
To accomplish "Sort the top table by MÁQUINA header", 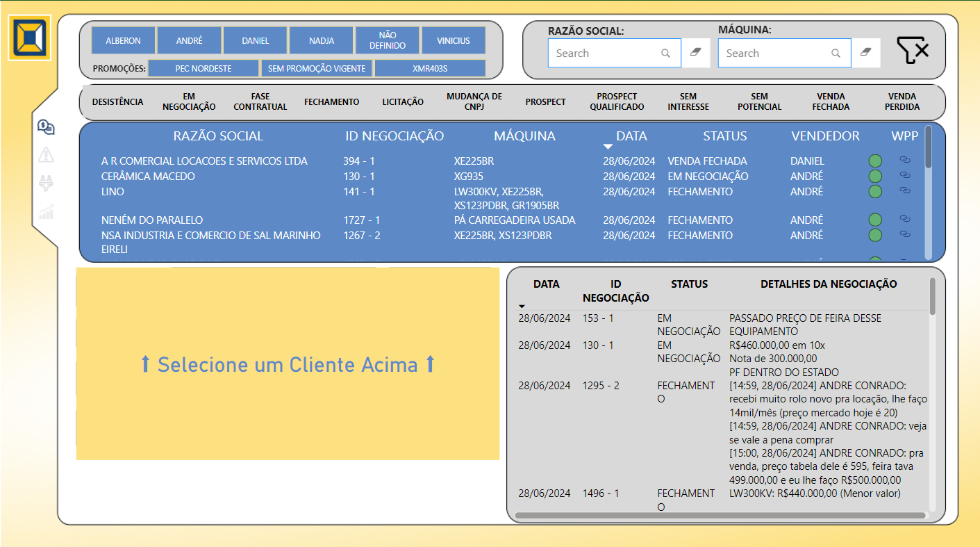I will tap(524, 136).
